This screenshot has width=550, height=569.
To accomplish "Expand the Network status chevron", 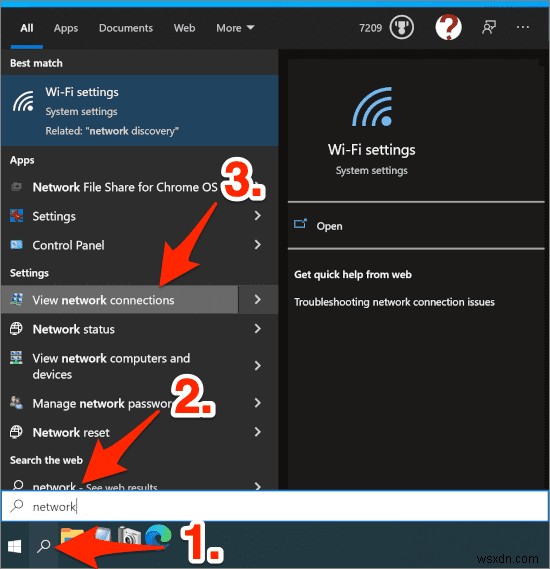I will point(258,328).
